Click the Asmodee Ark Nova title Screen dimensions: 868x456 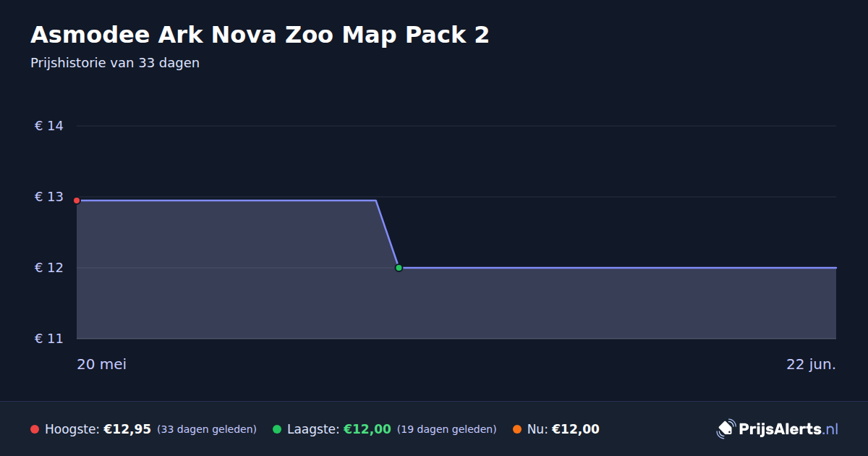coord(260,35)
